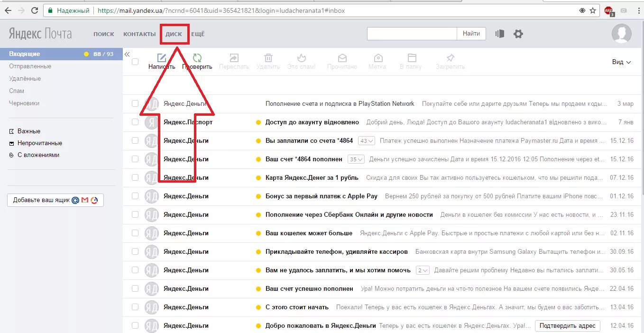Tick the checkbox for Добро пожаловать в Яндекс.Деньги
The height and width of the screenshot is (333, 644).
[x=135, y=325]
